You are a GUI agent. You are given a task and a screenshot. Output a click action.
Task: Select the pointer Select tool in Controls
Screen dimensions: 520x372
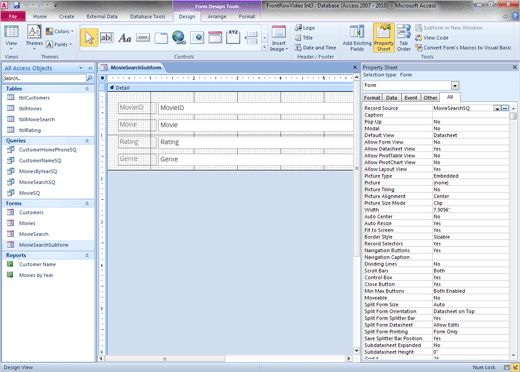coord(89,38)
